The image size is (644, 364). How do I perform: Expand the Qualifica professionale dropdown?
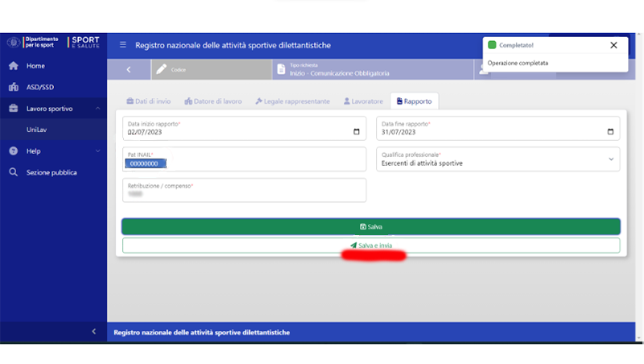pyautogui.click(x=610, y=159)
